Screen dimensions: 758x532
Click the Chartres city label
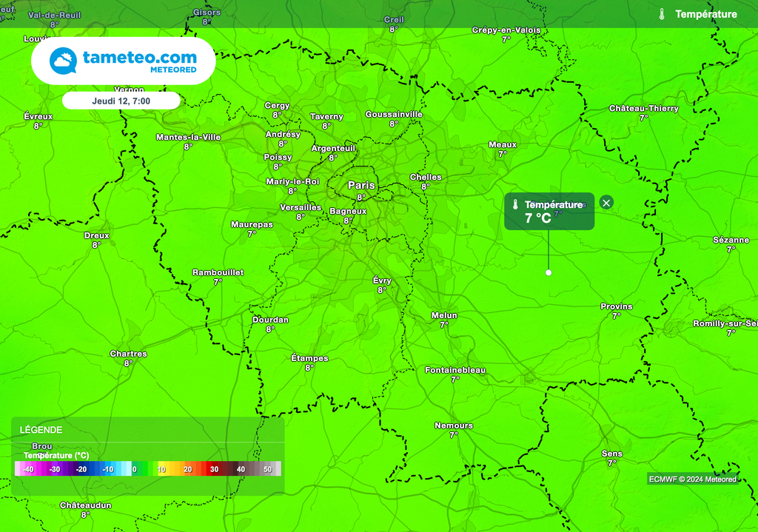(128, 354)
